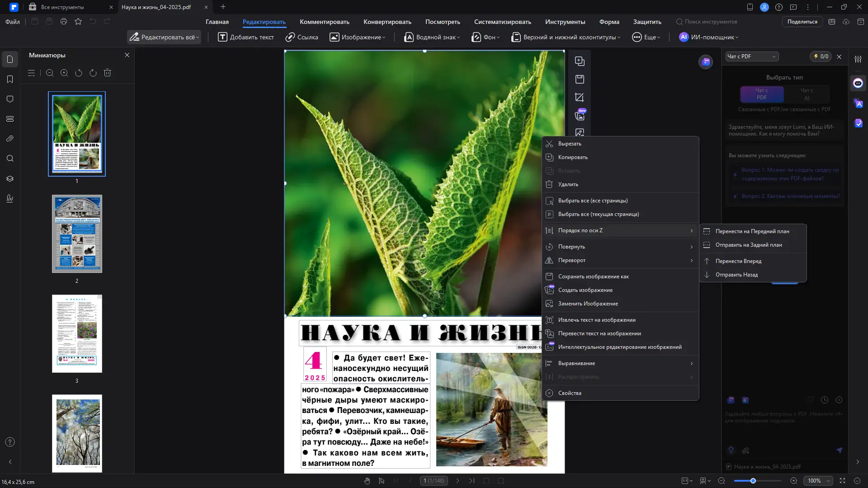Select page 2 thumbnail in Миниатюры
Image resolution: width=868 pixels, height=488 pixels.
tap(77, 234)
